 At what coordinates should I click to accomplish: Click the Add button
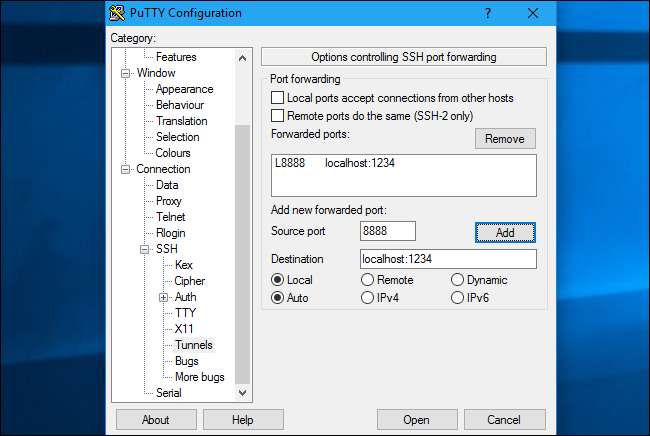[x=505, y=232]
